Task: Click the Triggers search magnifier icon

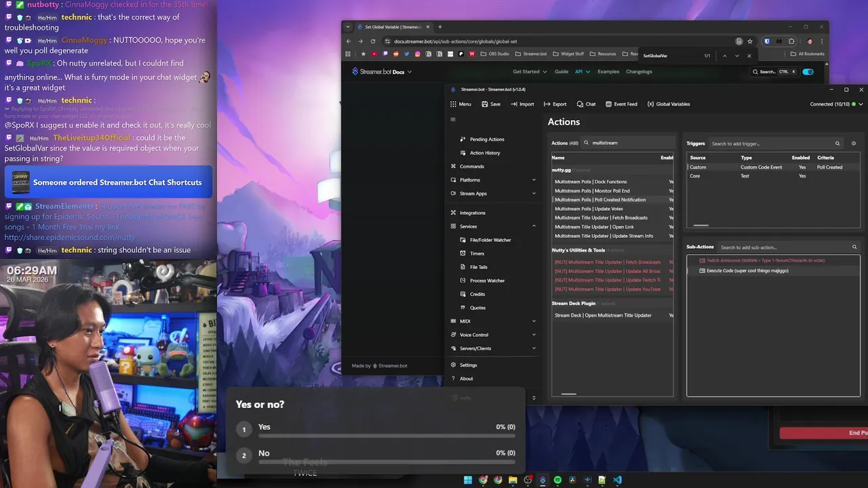Action: point(837,143)
